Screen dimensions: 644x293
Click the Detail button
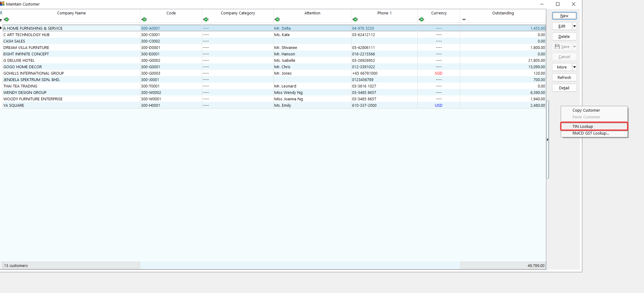coord(564,88)
